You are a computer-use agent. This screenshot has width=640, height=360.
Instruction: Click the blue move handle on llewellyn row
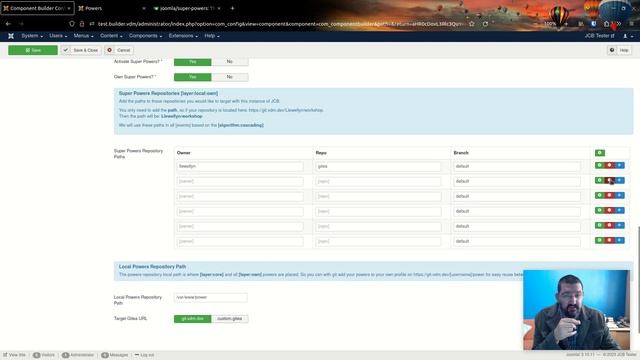620,165
